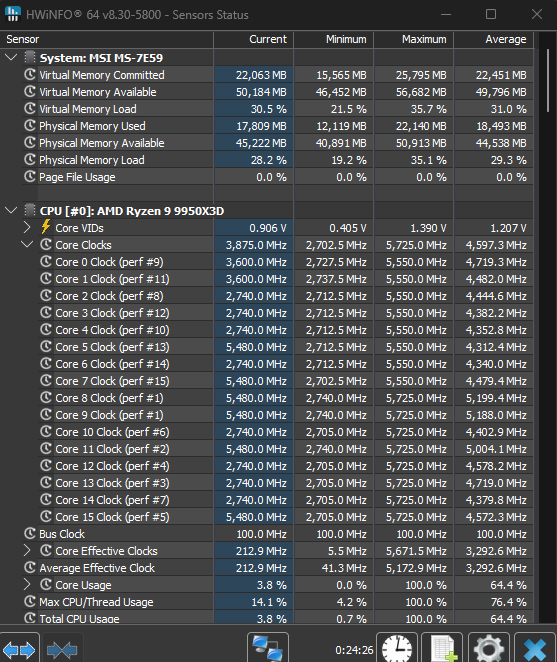The width and height of the screenshot is (557, 662).
Task: Click the clock icon beside Core Usage
Action: pyautogui.click(x=46, y=585)
